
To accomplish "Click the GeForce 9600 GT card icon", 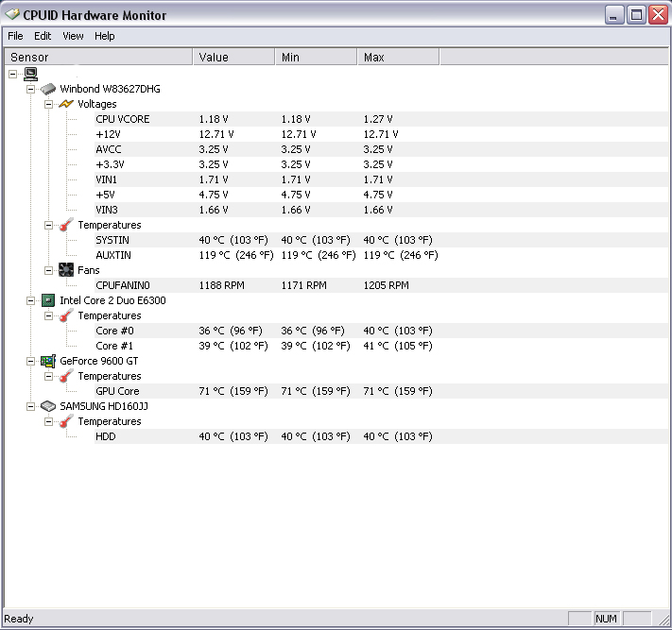I will click(48, 361).
